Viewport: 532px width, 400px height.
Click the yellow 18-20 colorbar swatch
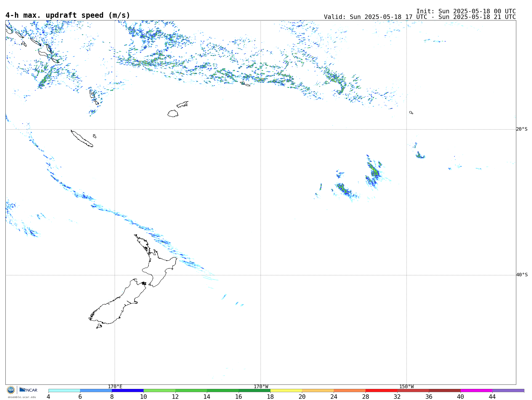coord(286,391)
